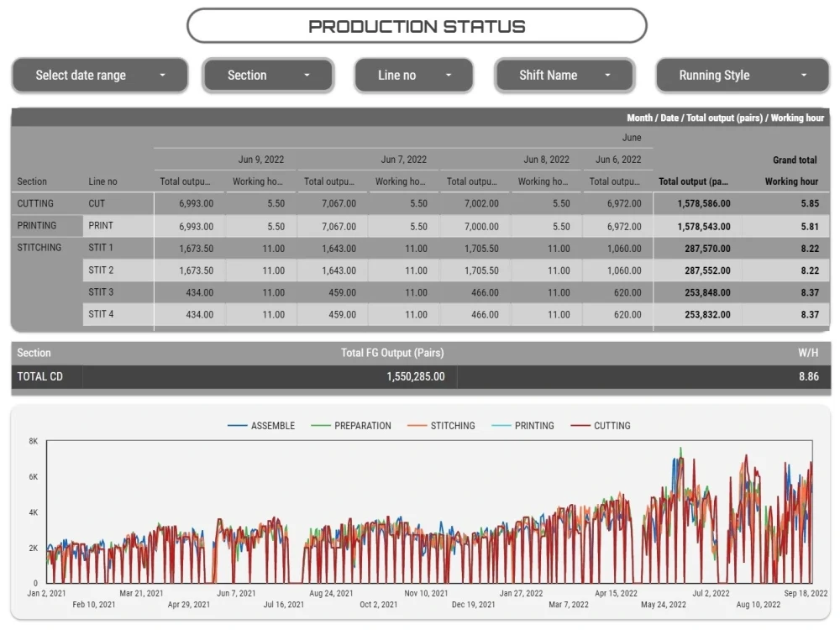Screen dimensions: 840x630
Task: Select the STITCHING section row label
Action: (39, 247)
